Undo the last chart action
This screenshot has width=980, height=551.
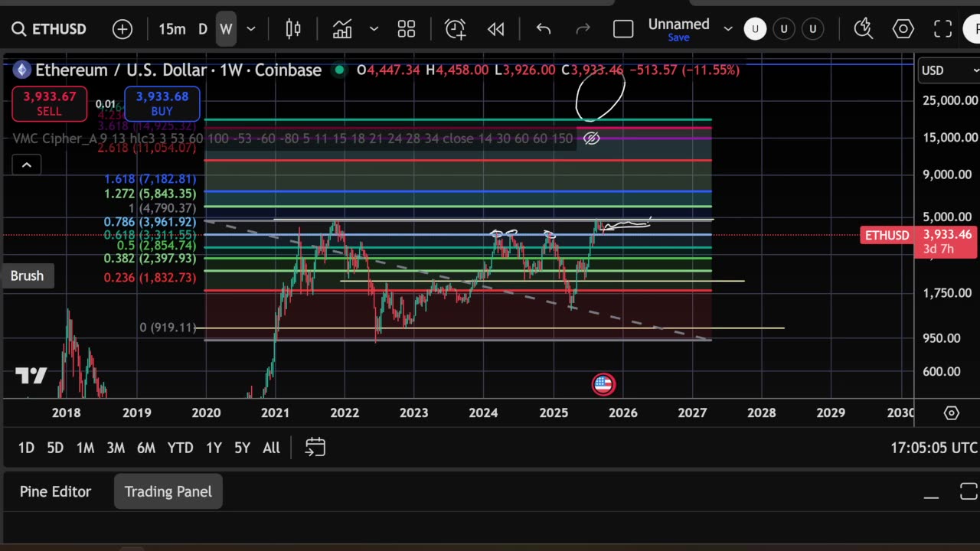coord(544,29)
